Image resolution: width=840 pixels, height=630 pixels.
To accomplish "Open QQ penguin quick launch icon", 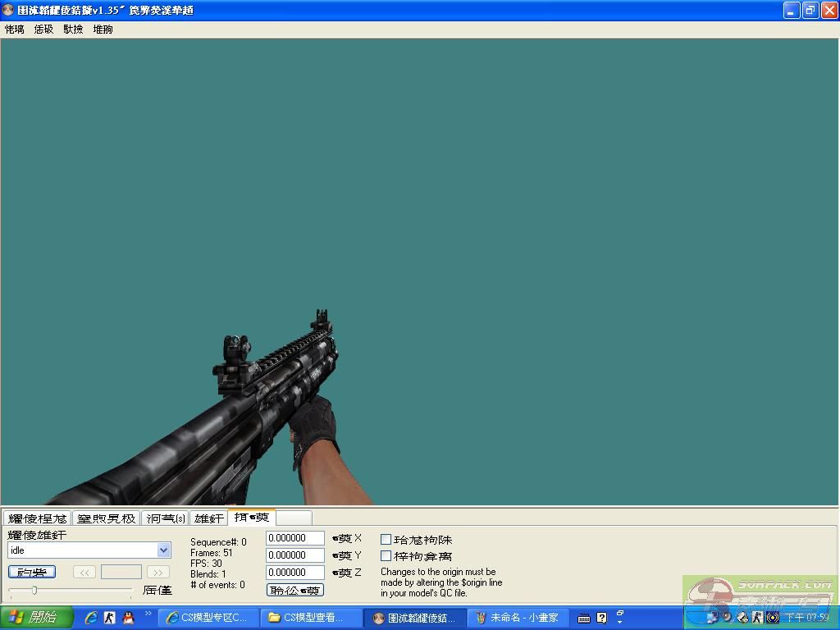I will tap(128, 618).
